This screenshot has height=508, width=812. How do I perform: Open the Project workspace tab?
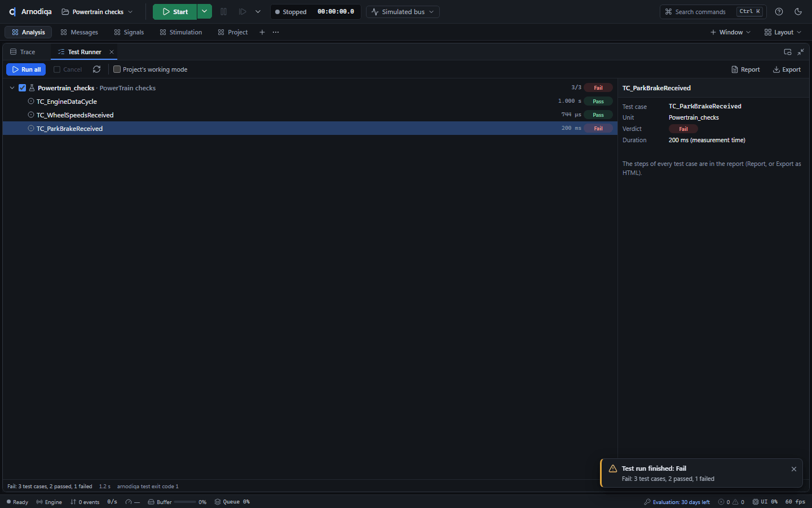pos(233,32)
